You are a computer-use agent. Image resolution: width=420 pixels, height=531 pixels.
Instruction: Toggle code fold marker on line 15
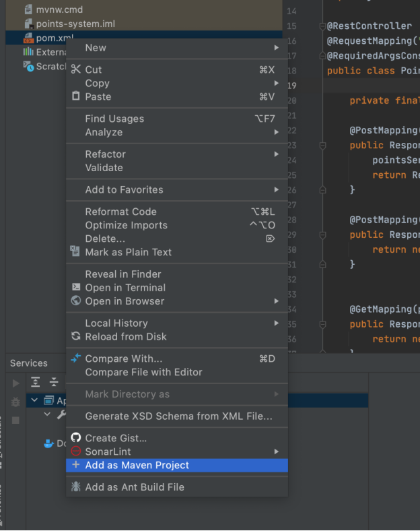[322, 26]
